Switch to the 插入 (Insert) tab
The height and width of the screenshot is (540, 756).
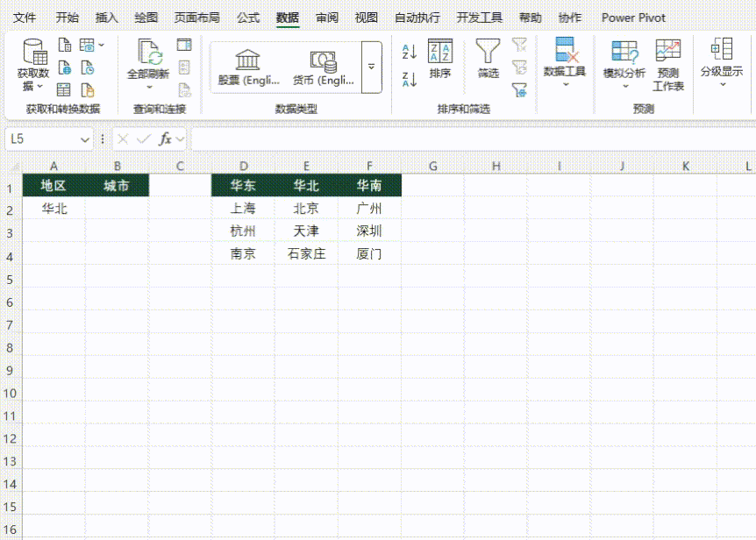(106, 18)
